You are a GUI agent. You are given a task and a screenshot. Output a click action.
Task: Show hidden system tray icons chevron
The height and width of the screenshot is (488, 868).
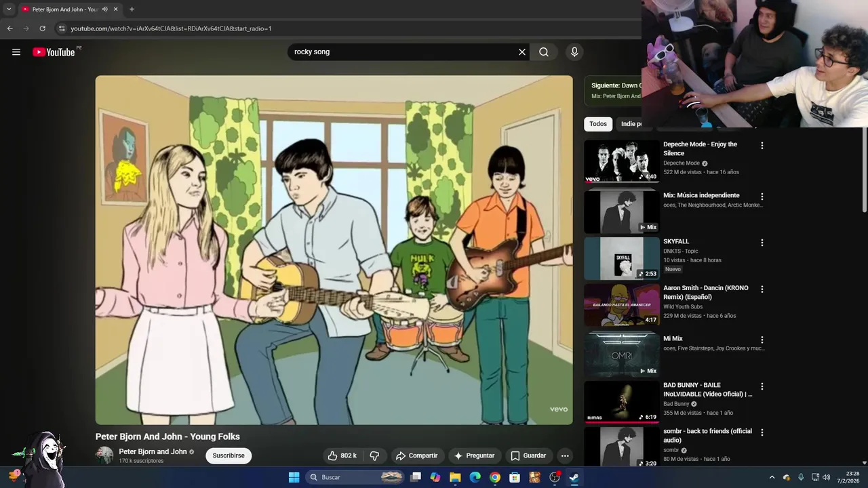772,477
